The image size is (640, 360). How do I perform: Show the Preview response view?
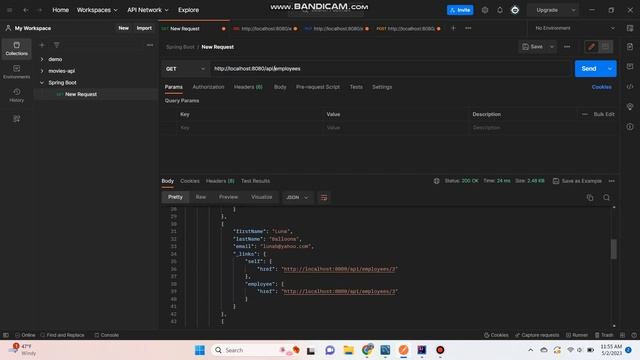tap(228, 197)
